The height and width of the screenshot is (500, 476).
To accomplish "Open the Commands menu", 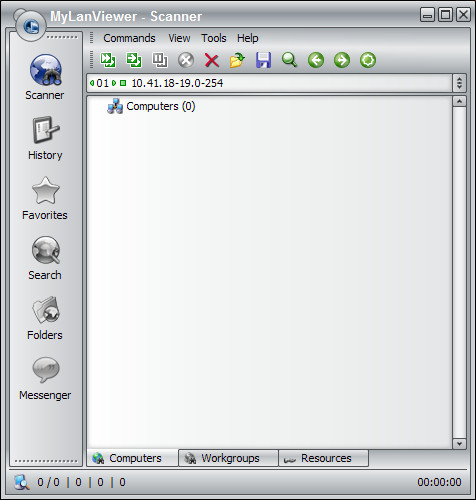I will 129,38.
